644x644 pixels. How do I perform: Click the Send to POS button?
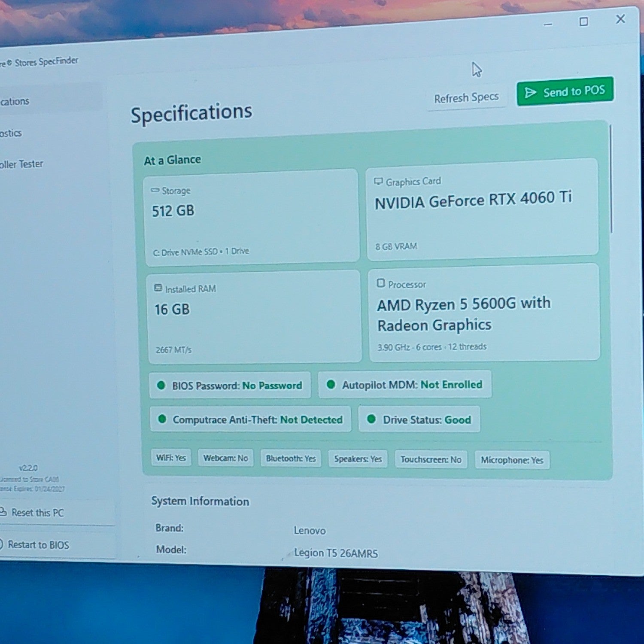tap(565, 91)
